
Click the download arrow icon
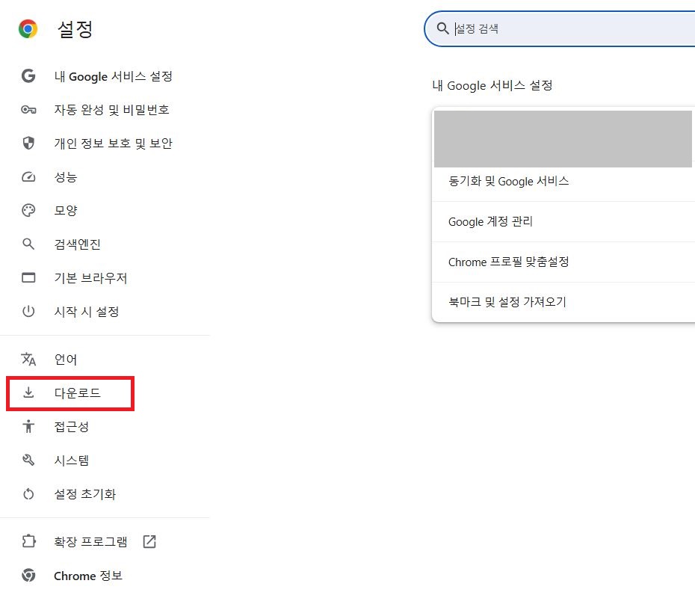coord(28,392)
